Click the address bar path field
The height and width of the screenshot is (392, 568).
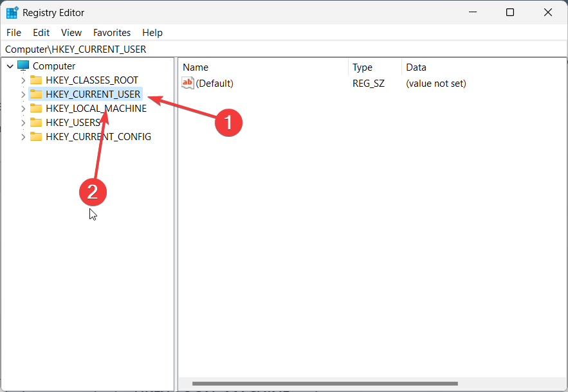pos(284,49)
